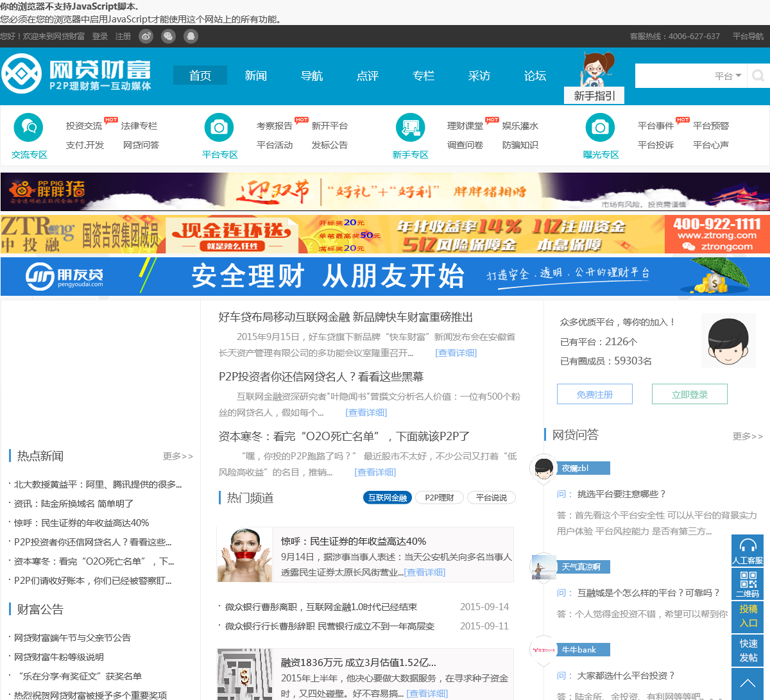770x700 pixels.
Task: Open the 平台 search type dropdown
Action: [x=728, y=76]
